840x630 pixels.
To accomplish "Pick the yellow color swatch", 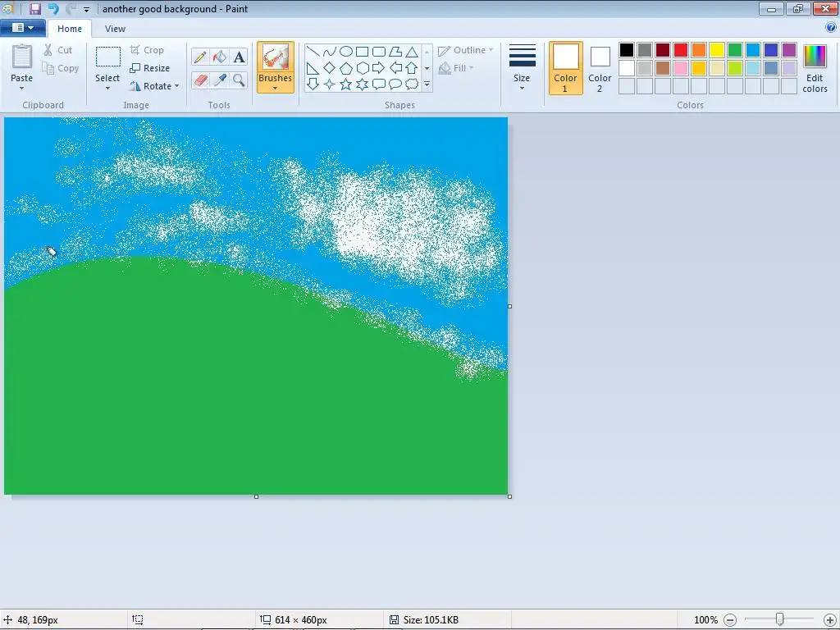I will [717, 50].
